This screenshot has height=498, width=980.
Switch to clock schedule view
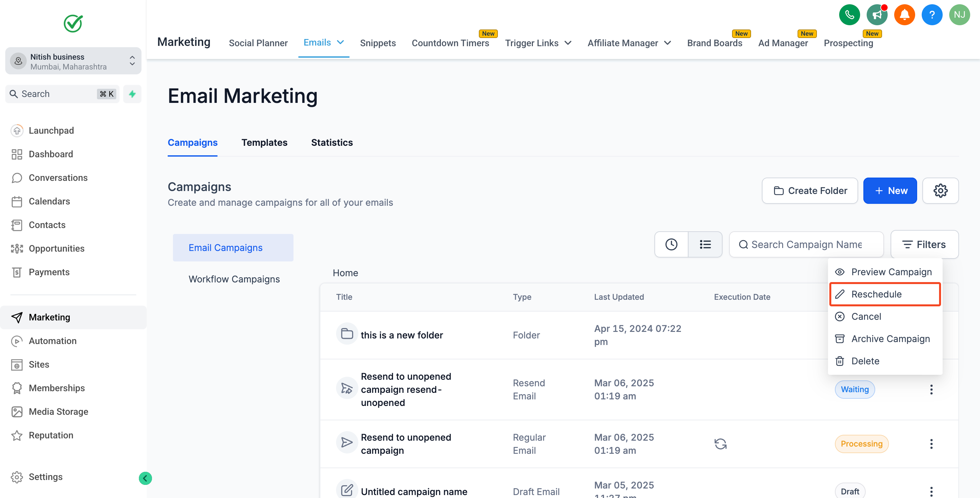tap(671, 244)
